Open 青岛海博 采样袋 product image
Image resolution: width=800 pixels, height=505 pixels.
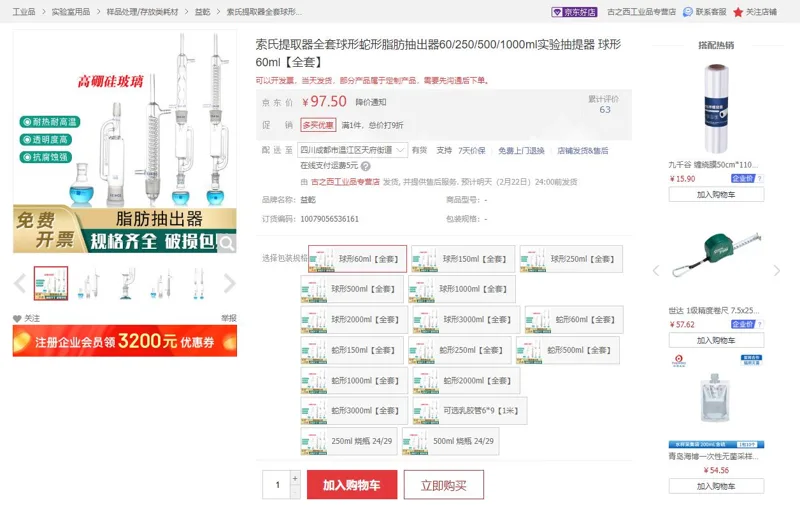[x=716, y=401]
